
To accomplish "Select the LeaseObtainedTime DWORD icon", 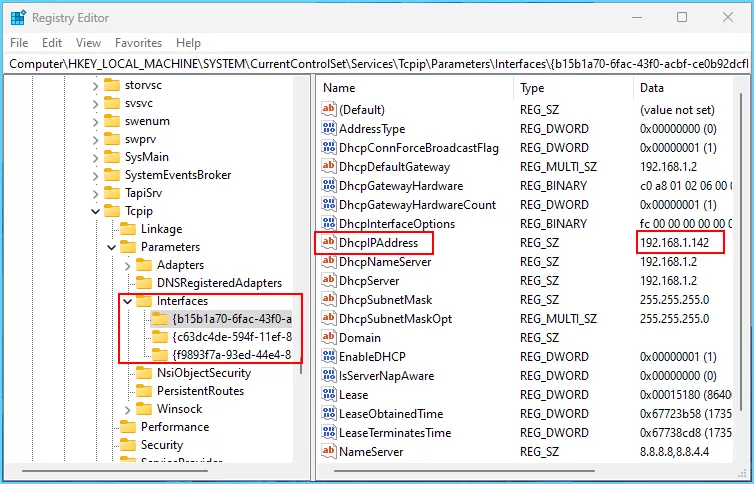I will click(329, 413).
